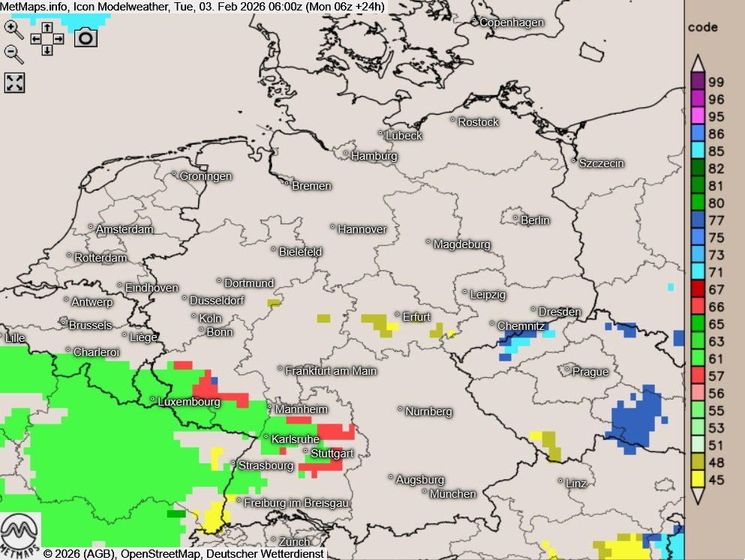Pan the map left with arrow button
The width and height of the screenshot is (745, 560).
pyautogui.click(x=36, y=38)
